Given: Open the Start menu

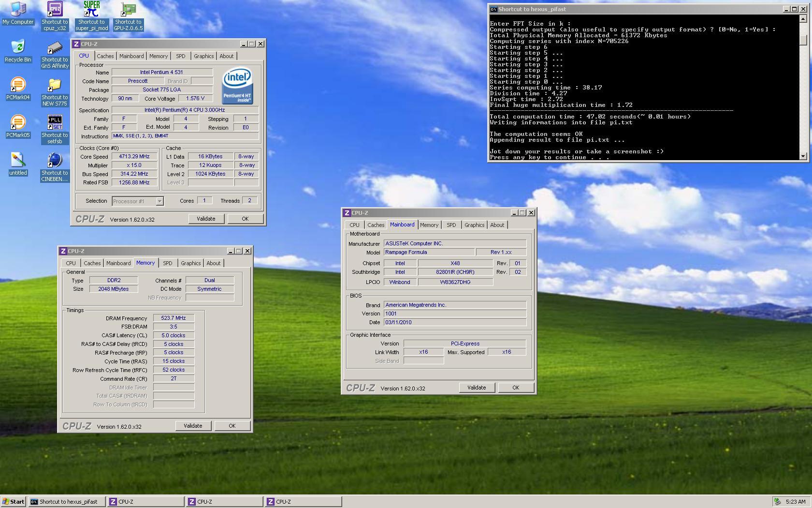Looking at the screenshot, I should click(x=14, y=502).
